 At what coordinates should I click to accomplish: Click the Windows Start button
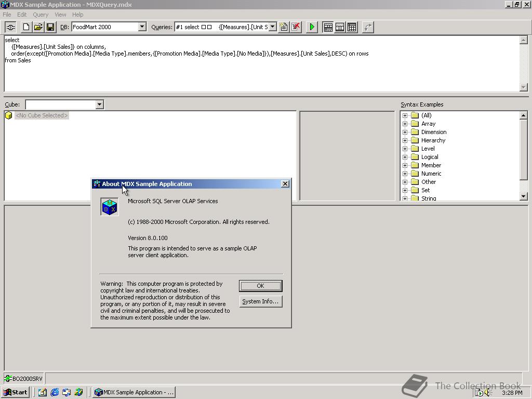point(16,392)
